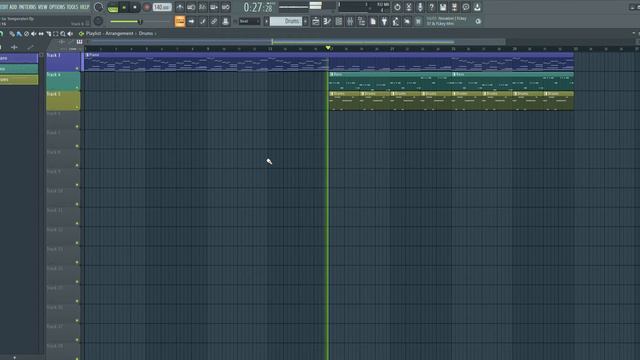Viewport: 640px width, 360px height.
Task: Click the stamp icon in toolbar
Action: (x=225, y=21)
